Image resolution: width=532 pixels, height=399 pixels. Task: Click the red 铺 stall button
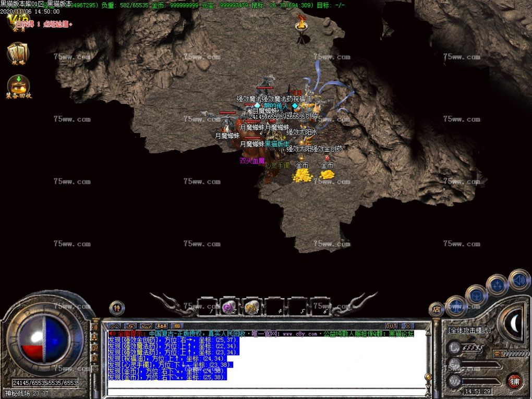[515, 381]
